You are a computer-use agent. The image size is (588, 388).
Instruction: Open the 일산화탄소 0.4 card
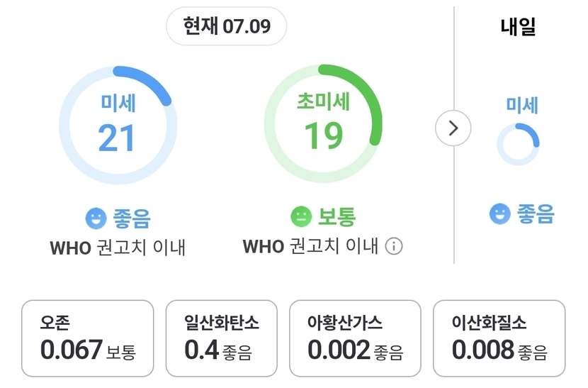pos(222,338)
